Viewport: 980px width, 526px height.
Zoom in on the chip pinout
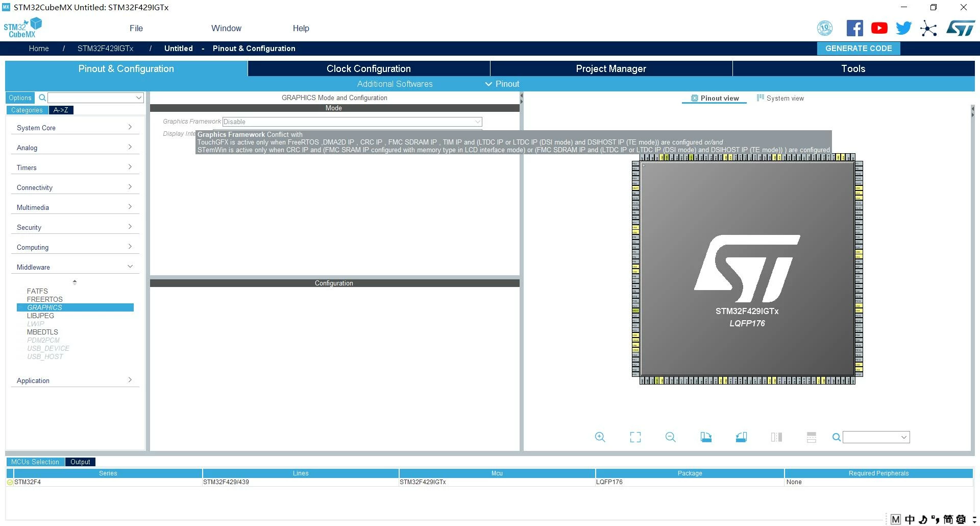click(600, 437)
